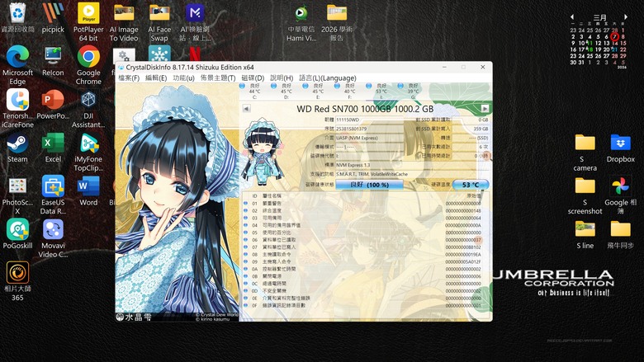Open PhotoScape X desktop icon
This screenshot has height=362, width=644.
[17, 195]
